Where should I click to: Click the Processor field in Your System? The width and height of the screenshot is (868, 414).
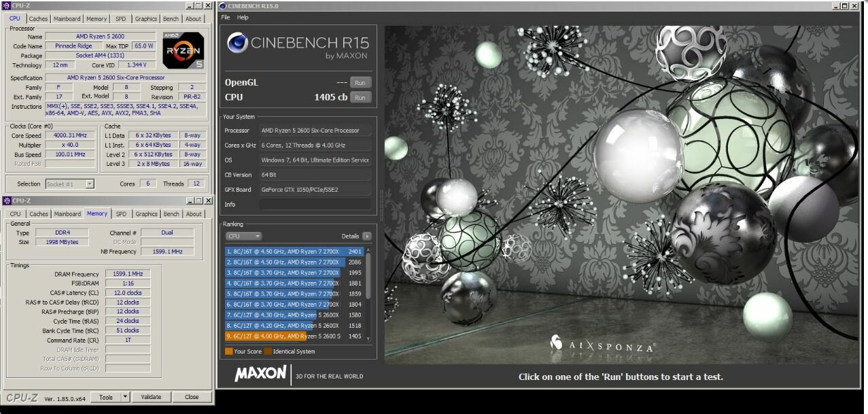[x=315, y=131]
